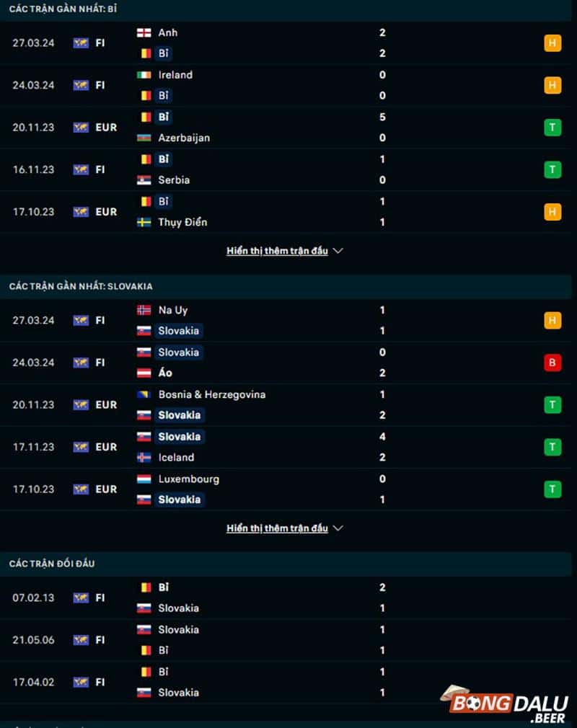Click the orange H result badge for Anh vs Bỉ

552,43
